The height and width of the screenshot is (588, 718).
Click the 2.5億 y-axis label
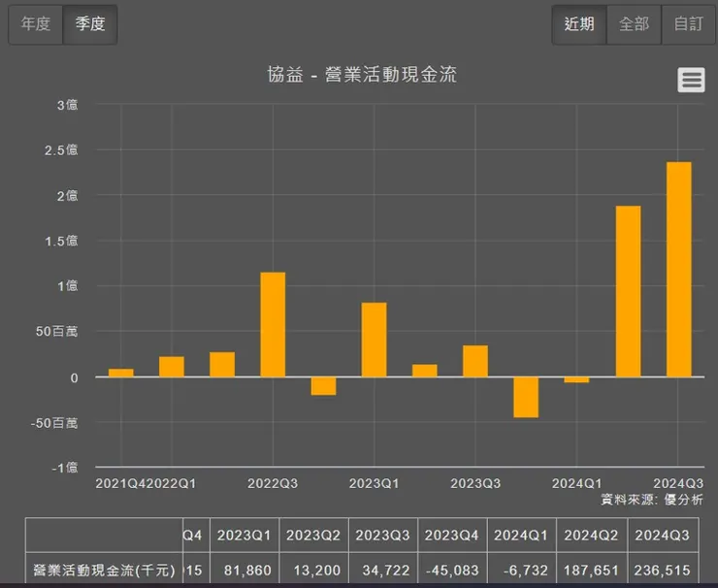point(61,150)
